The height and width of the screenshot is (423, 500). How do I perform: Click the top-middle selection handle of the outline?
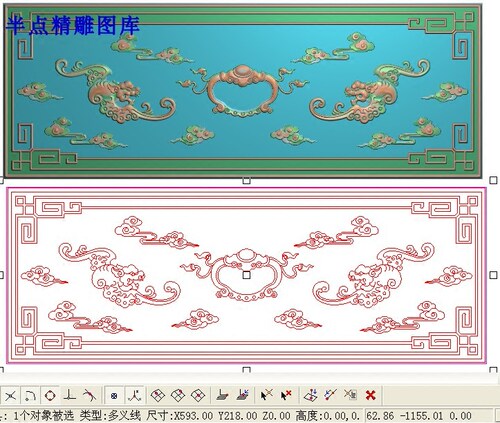point(246,181)
